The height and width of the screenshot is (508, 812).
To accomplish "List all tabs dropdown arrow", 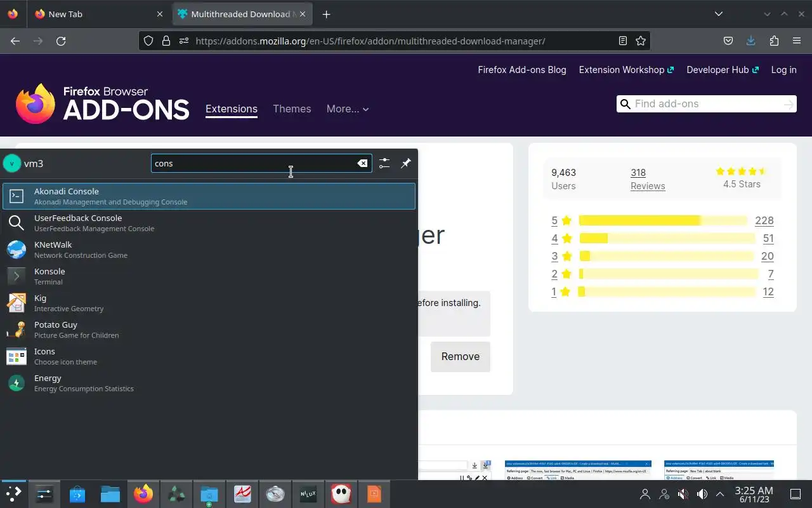I will pyautogui.click(x=718, y=14).
